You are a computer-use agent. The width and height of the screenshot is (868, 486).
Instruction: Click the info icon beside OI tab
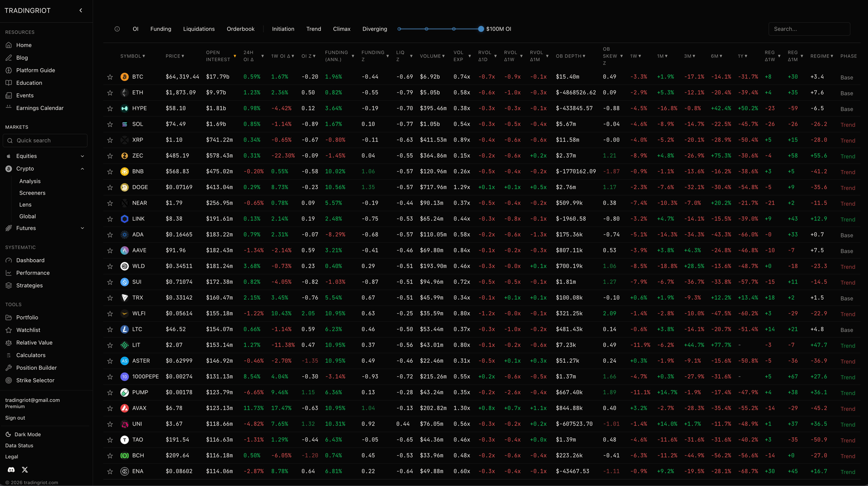pos(117,29)
